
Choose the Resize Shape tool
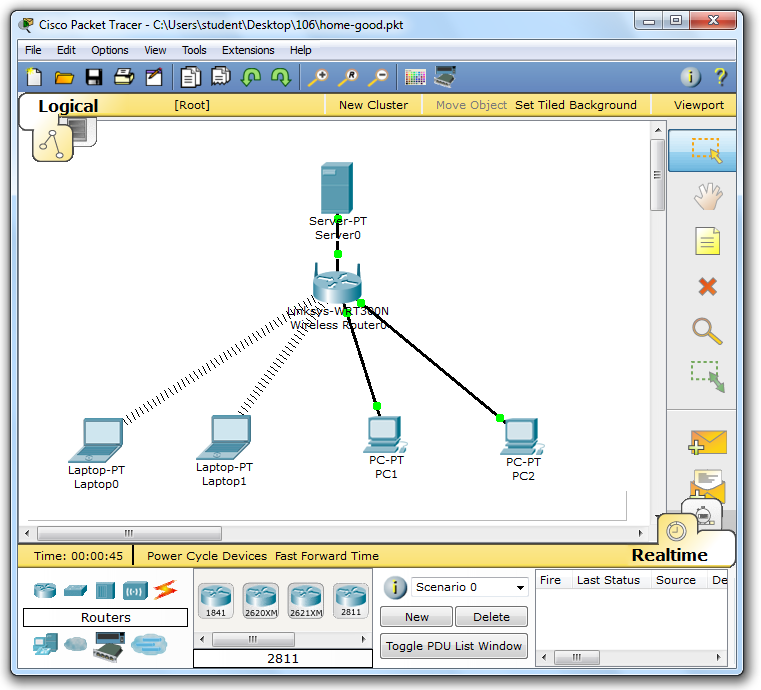pos(708,376)
